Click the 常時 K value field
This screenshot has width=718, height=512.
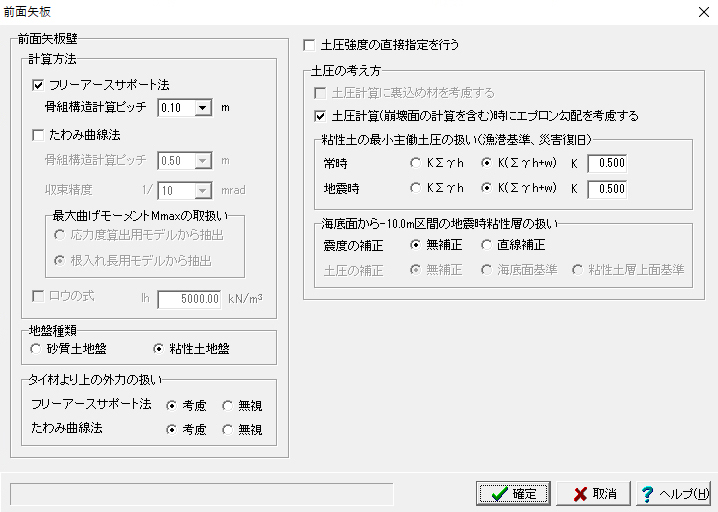point(607,163)
